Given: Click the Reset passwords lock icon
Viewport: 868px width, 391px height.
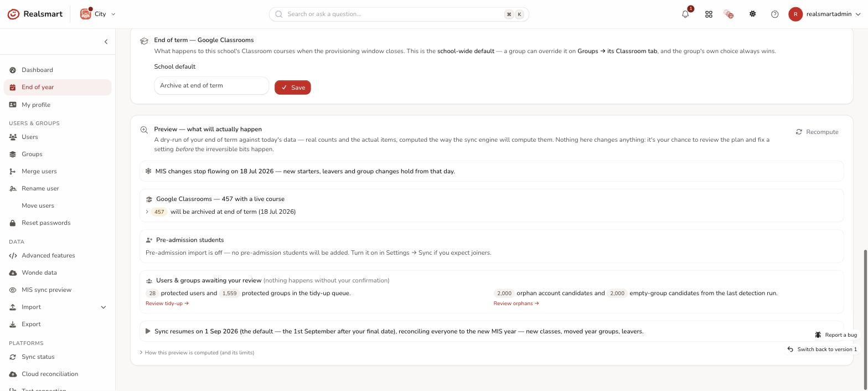Looking at the screenshot, I should pyautogui.click(x=13, y=223).
